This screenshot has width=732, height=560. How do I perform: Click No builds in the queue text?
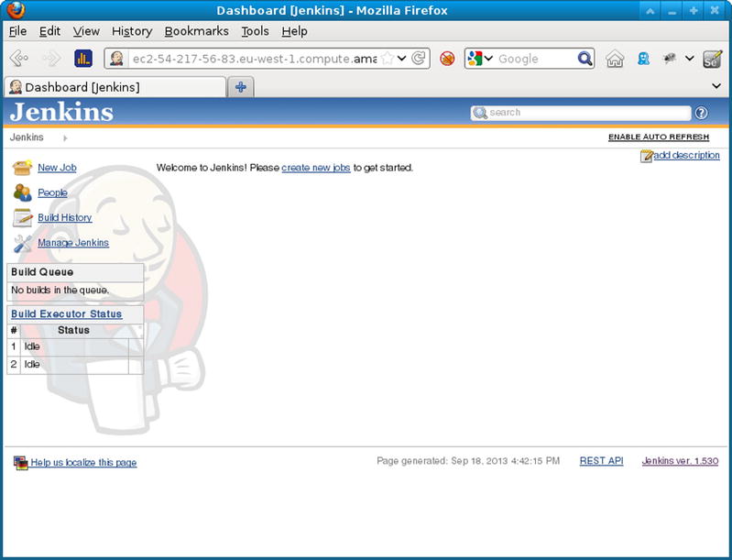point(60,290)
